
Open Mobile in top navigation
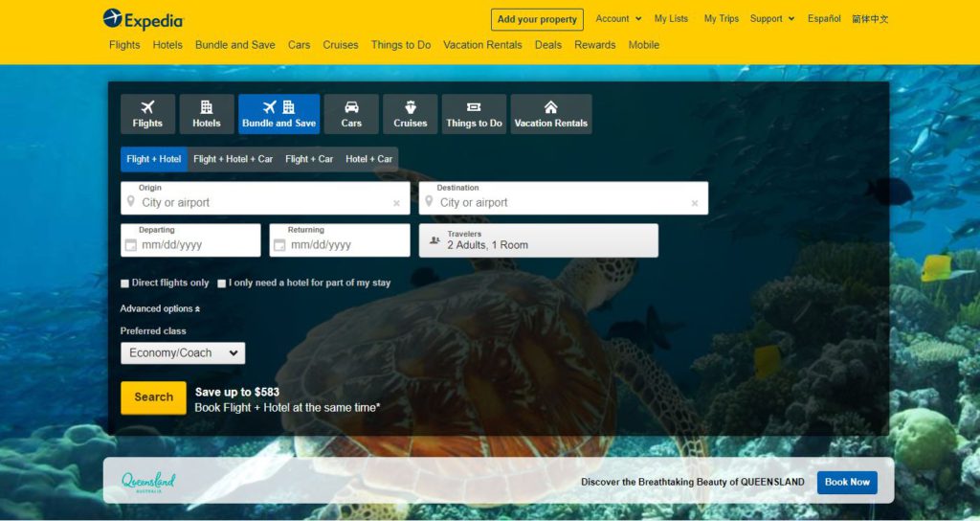tap(644, 45)
